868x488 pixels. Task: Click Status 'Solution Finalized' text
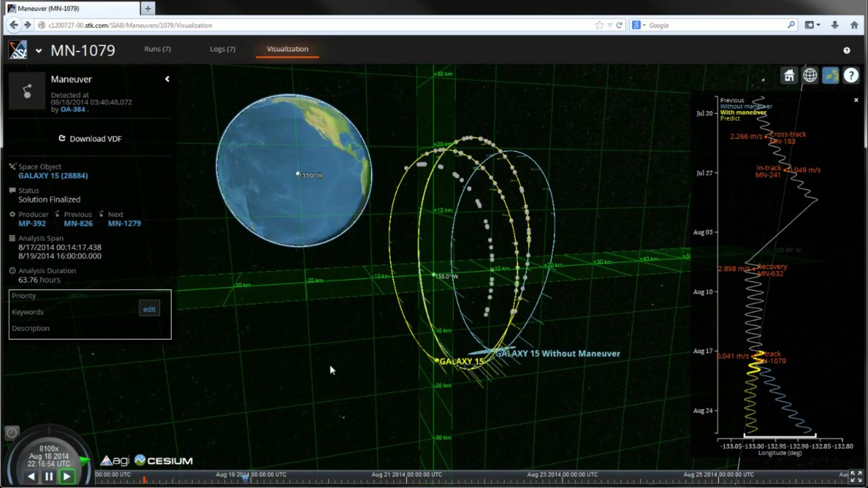(49, 200)
